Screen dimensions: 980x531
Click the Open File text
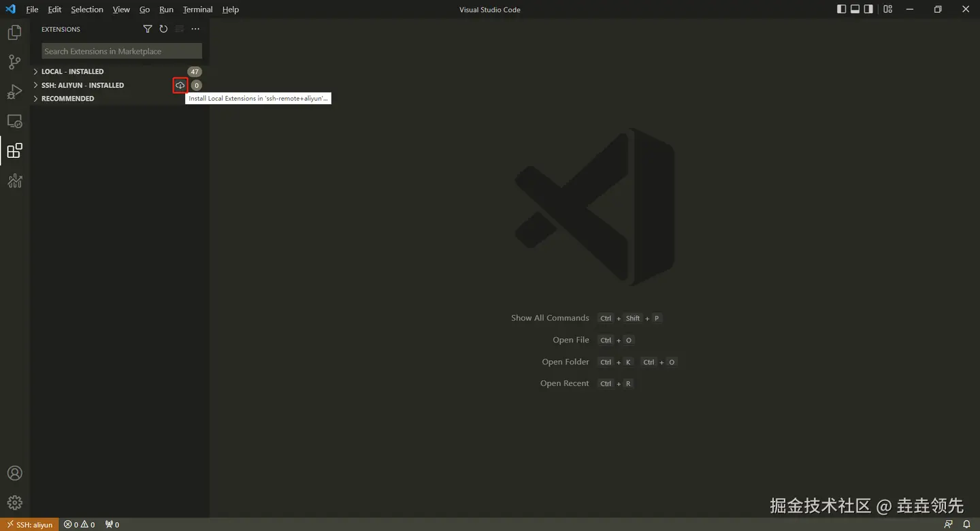571,340
